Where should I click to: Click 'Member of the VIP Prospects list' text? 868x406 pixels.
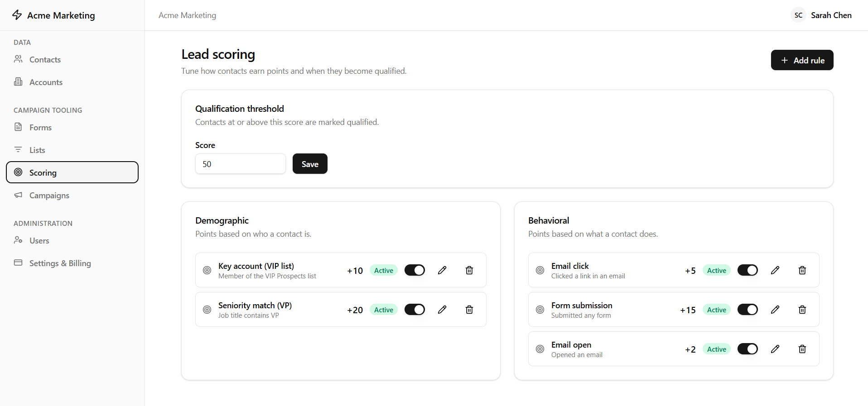pyautogui.click(x=267, y=276)
